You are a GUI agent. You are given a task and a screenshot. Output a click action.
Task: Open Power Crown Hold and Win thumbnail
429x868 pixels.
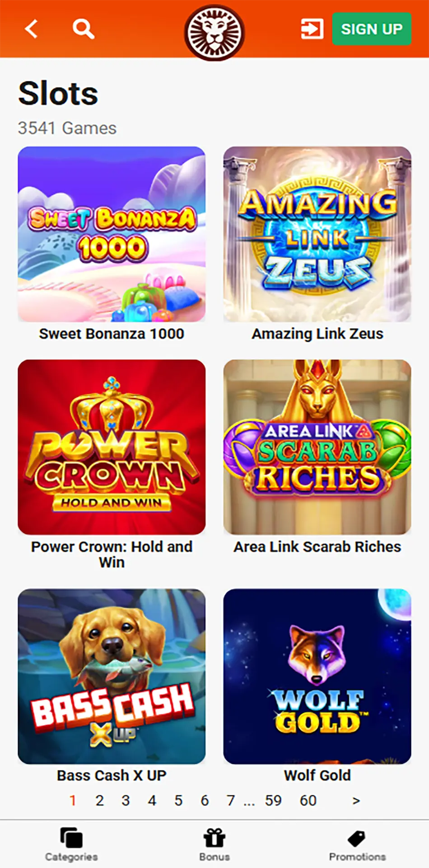point(112,447)
